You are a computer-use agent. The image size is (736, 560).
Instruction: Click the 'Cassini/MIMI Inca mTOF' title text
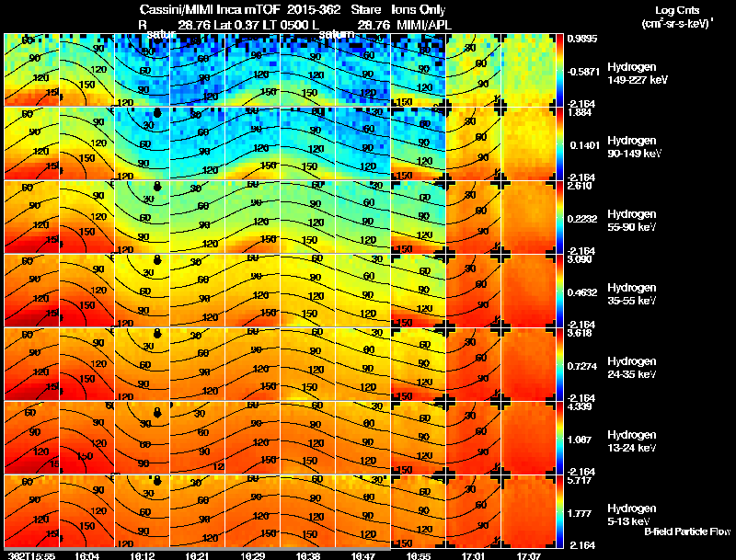point(210,9)
